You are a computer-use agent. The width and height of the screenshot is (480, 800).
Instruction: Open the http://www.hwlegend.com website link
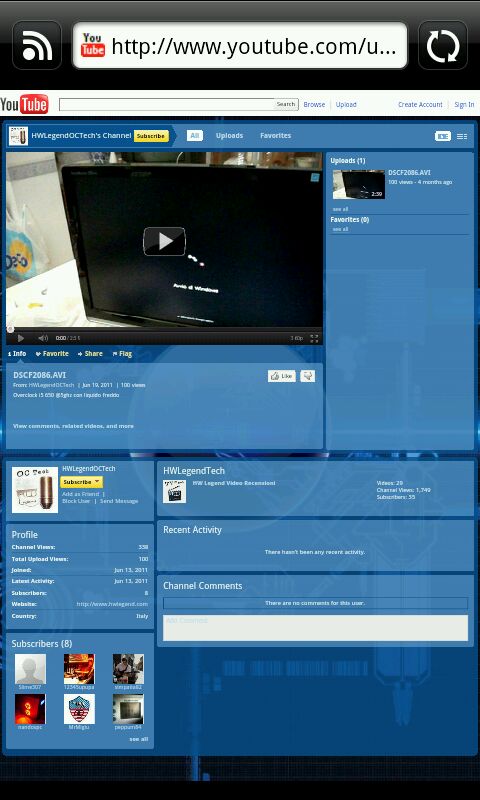point(112,604)
